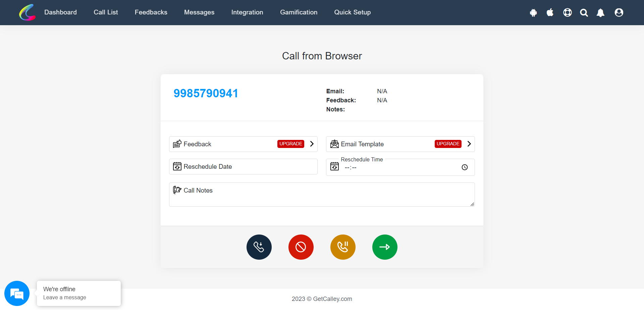The height and width of the screenshot is (310, 644).
Task: Click the Email Template envelope icon
Action: click(334, 144)
